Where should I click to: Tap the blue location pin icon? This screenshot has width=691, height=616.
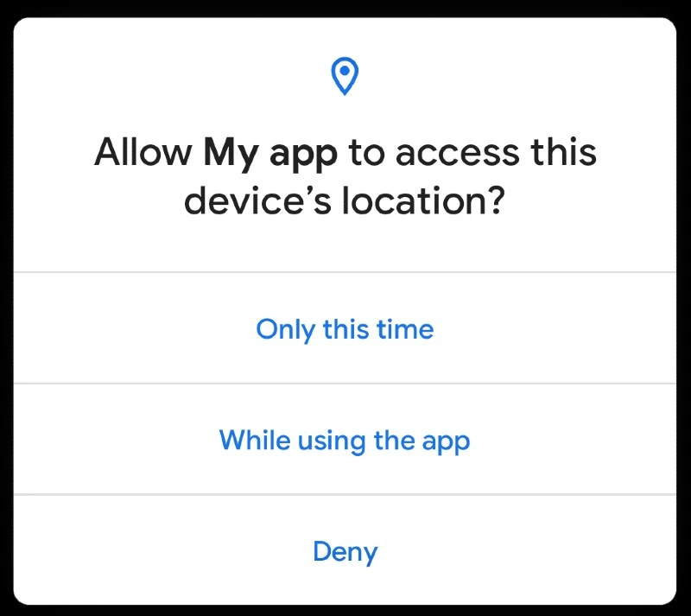coord(345,76)
